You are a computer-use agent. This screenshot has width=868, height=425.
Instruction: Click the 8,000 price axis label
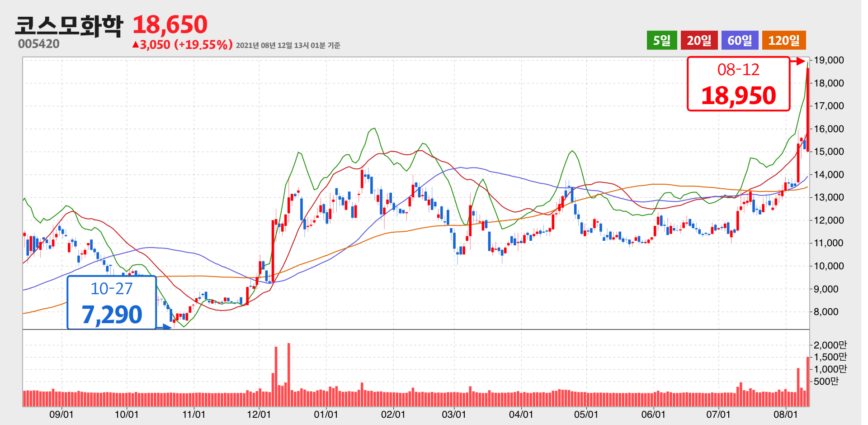[826, 311]
